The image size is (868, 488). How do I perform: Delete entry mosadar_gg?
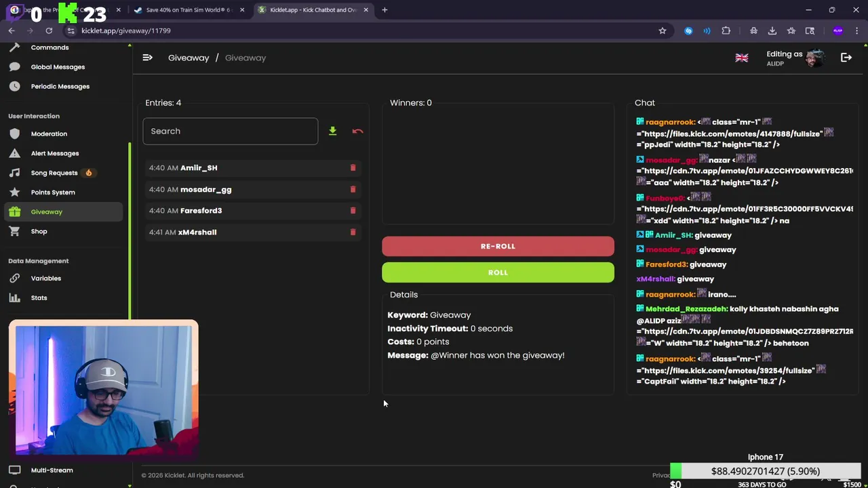point(353,189)
